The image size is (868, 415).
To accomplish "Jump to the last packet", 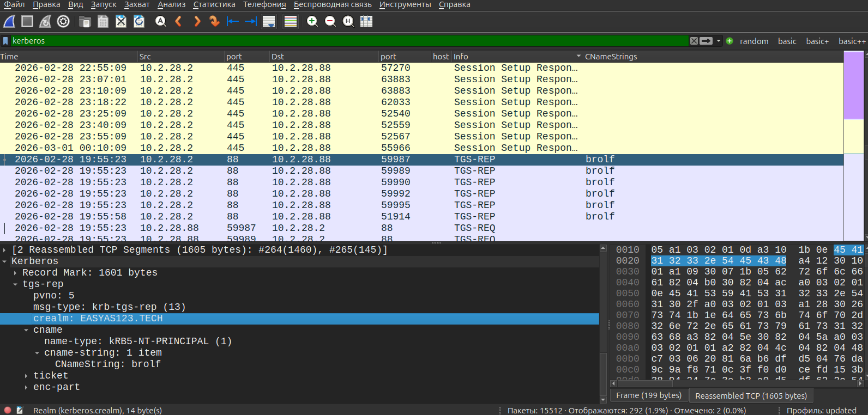I will pos(251,21).
